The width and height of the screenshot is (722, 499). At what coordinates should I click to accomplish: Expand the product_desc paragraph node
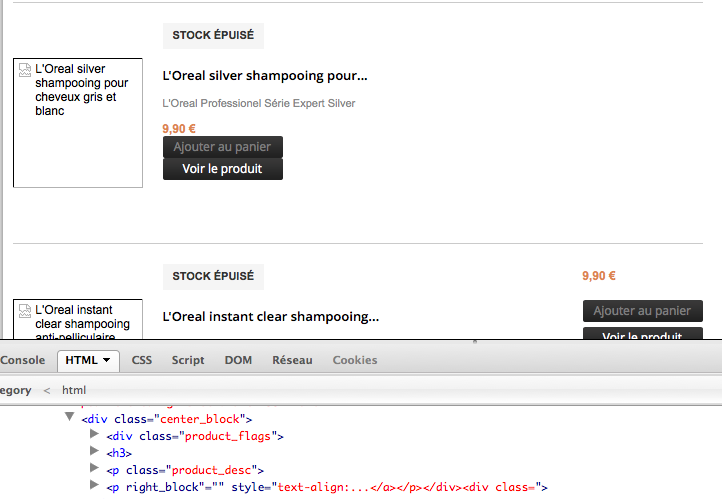(94, 469)
